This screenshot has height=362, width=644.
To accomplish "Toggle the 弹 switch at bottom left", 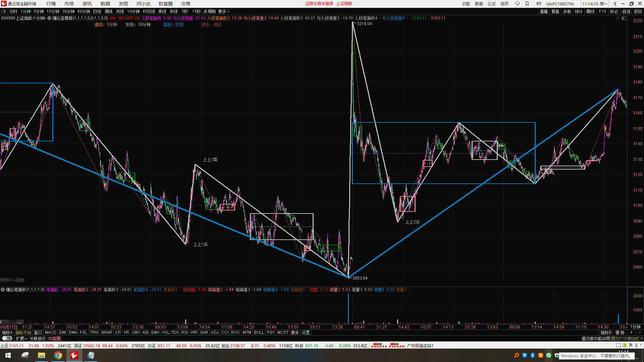I will pyautogui.click(x=7, y=339).
